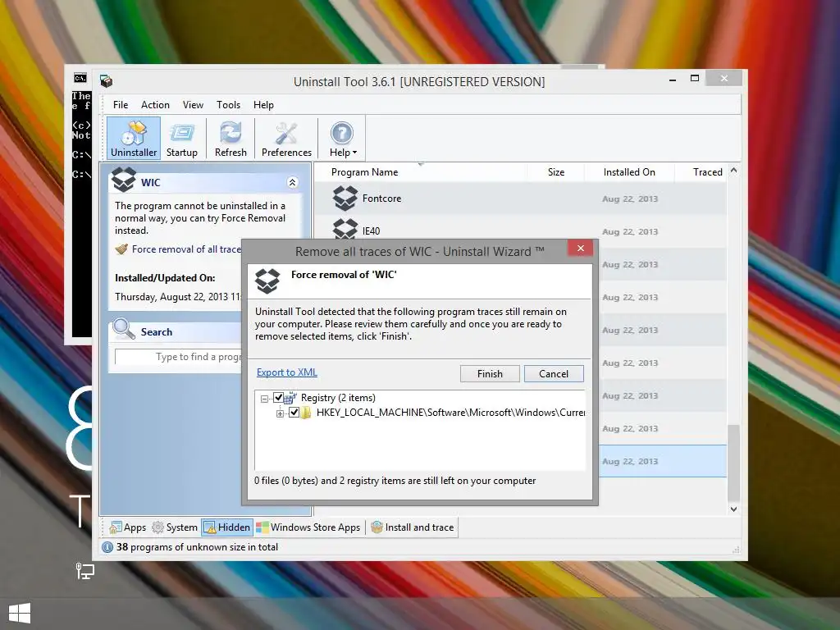Click the program search input field
This screenshot has height=630, width=840.
[x=178, y=357]
